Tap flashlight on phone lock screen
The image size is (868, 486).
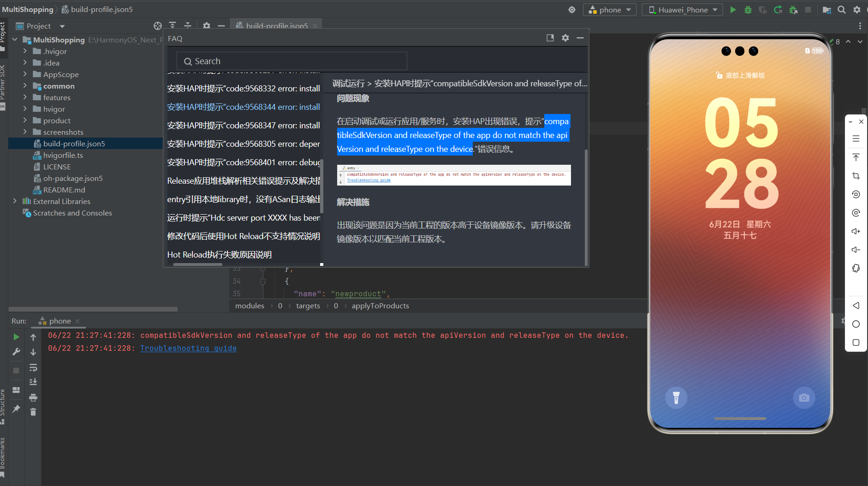point(676,398)
